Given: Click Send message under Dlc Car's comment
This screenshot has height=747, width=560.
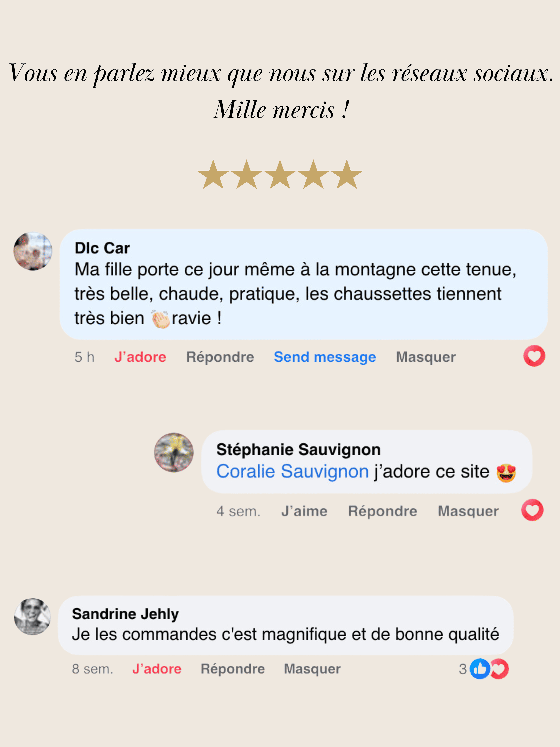Looking at the screenshot, I should coord(325,357).
